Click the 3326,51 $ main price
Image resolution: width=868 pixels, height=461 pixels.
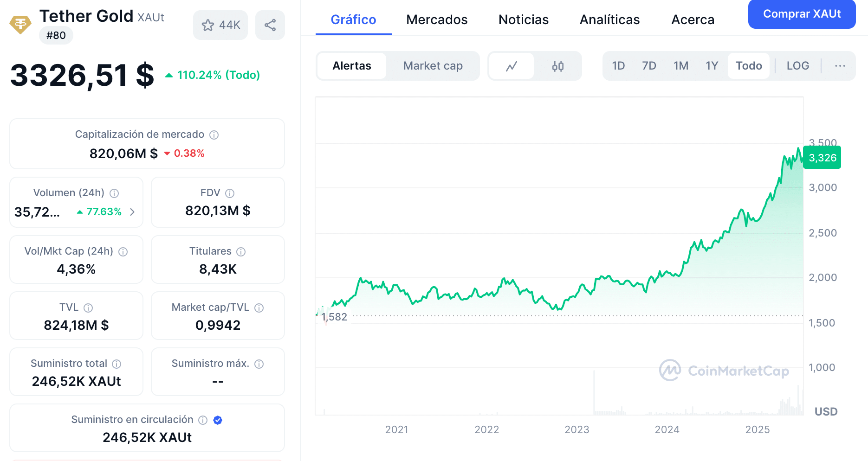tap(82, 75)
